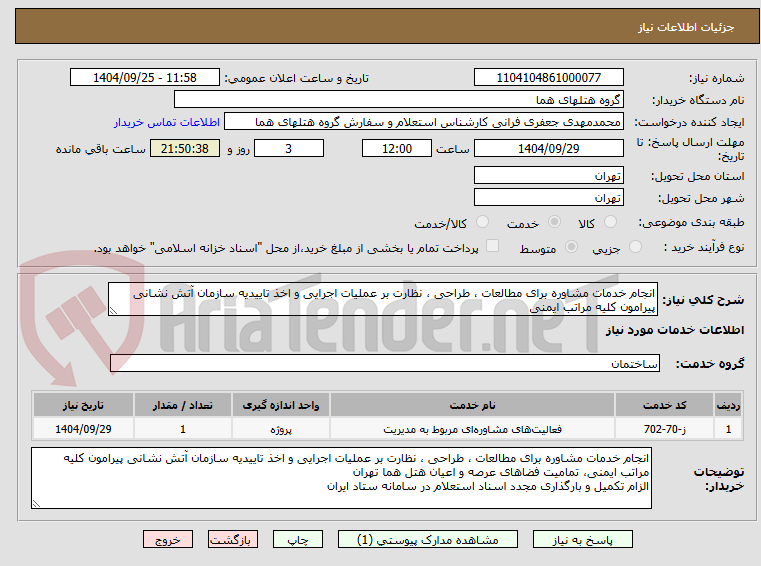Image resolution: width=761 pixels, height=566 pixels.
Task: Click the جزئیات اطلاعات نیاز header title
Action: [x=686, y=27]
